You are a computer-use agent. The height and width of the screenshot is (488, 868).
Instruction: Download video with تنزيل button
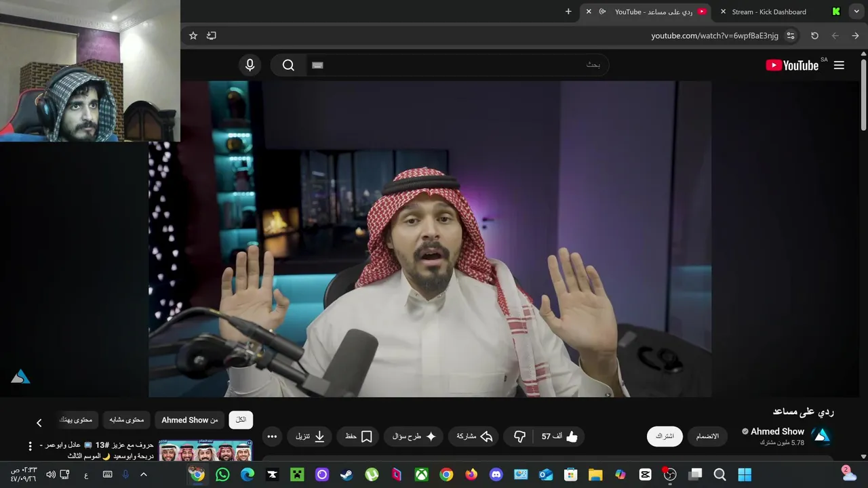[x=310, y=436]
